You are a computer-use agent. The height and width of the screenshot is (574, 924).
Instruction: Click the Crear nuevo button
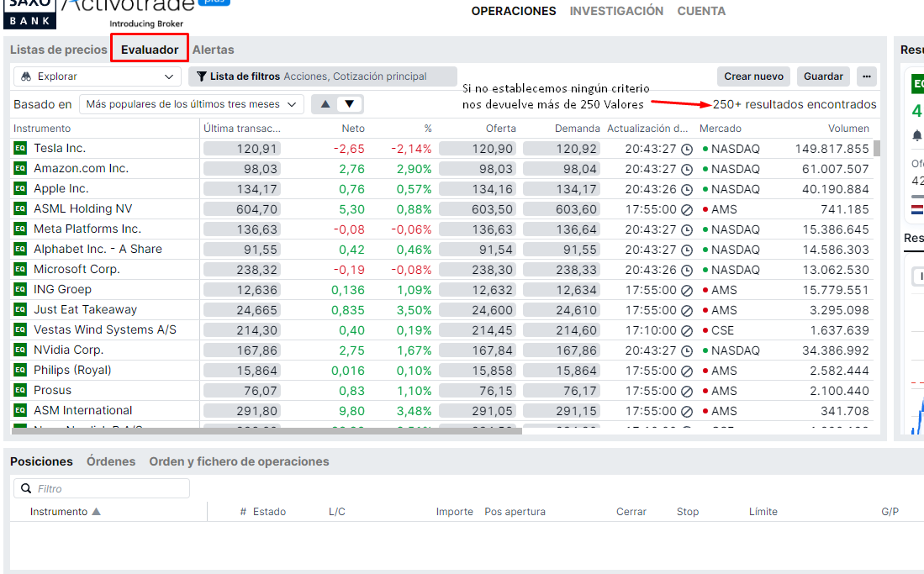[x=753, y=76]
